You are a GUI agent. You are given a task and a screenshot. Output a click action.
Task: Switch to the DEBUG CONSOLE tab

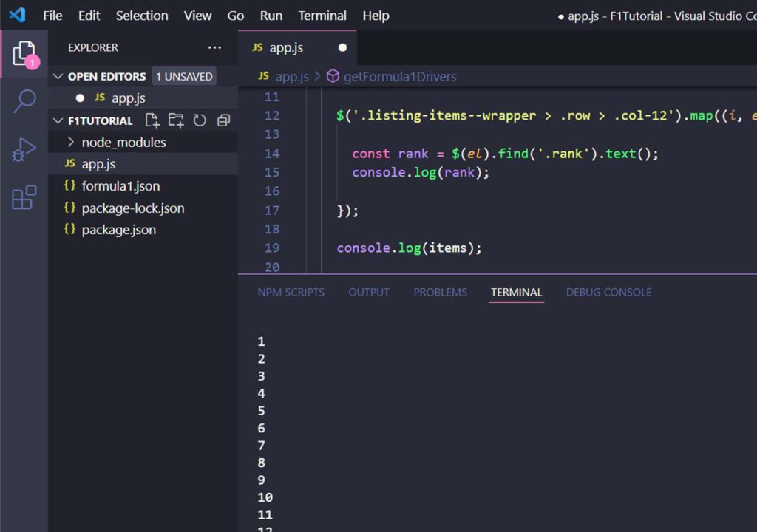click(x=608, y=292)
